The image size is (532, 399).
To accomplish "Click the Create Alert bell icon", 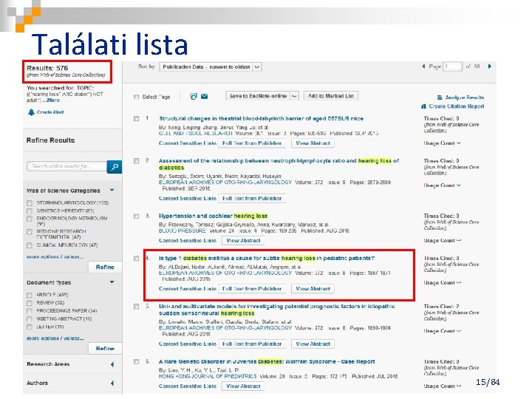I will click(x=31, y=112).
